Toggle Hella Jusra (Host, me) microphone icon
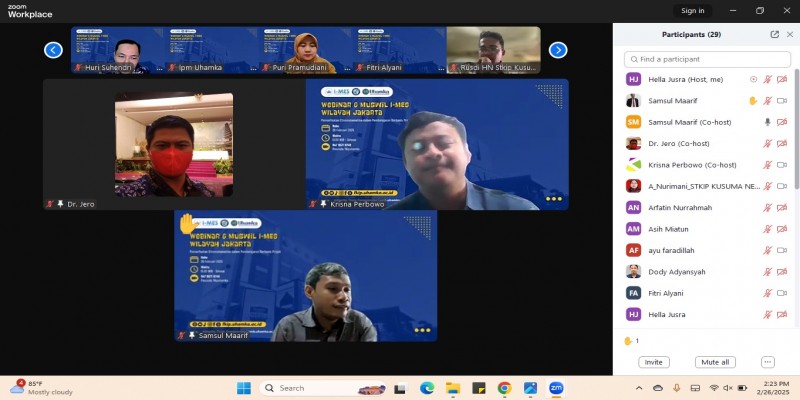 click(768, 79)
